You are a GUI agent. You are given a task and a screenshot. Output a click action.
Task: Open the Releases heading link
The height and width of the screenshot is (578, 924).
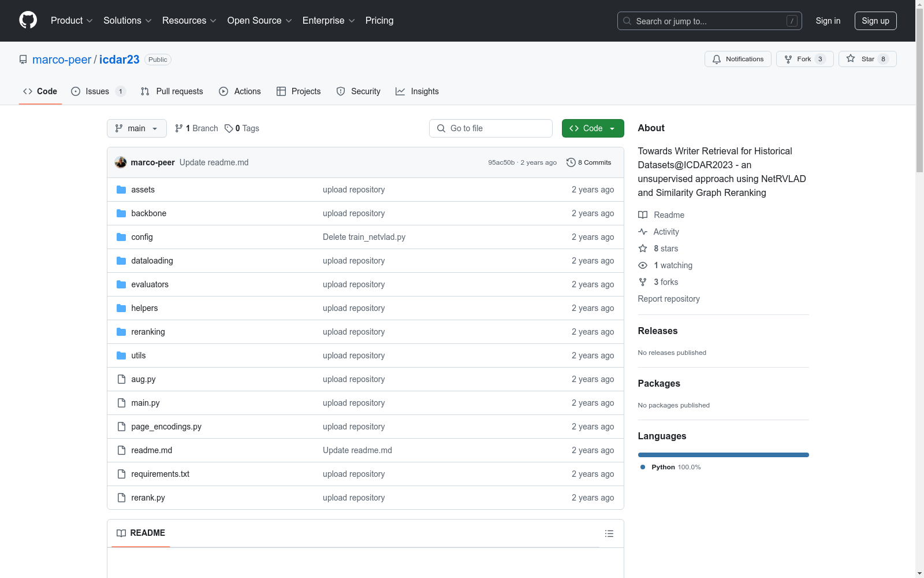(658, 331)
